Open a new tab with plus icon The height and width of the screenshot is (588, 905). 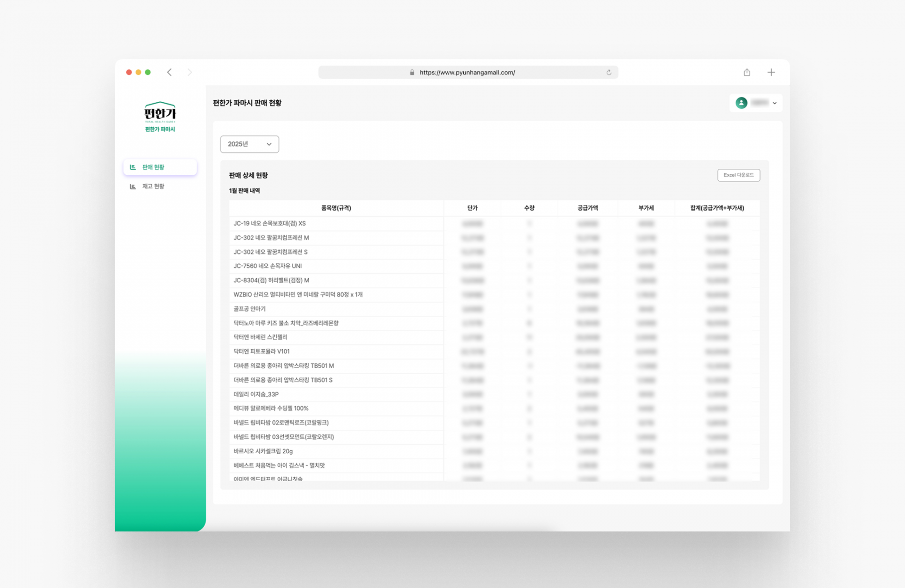pos(771,72)
